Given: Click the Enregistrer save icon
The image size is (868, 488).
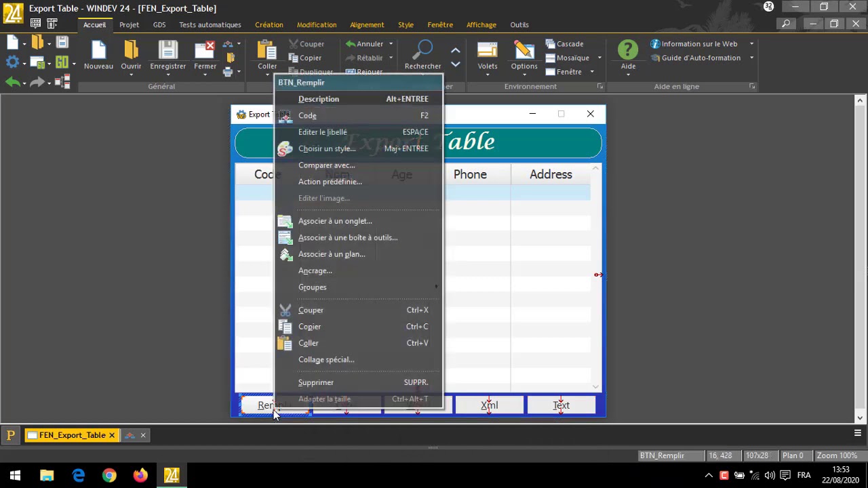Looking at the screenshot, I should [x=167, y=50].
